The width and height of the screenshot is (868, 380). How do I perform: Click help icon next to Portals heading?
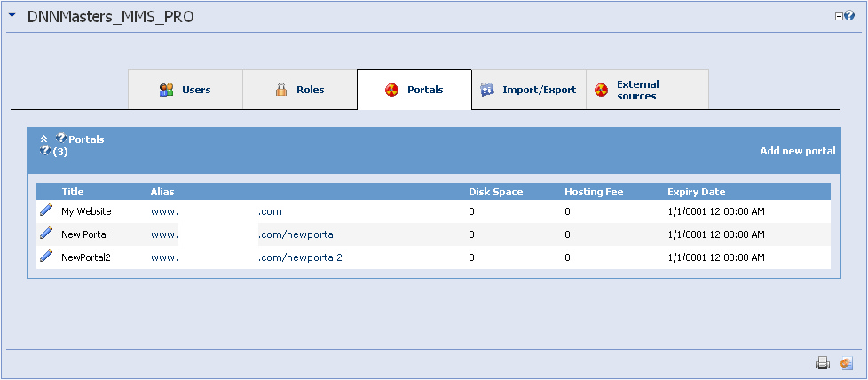[61, 139]
